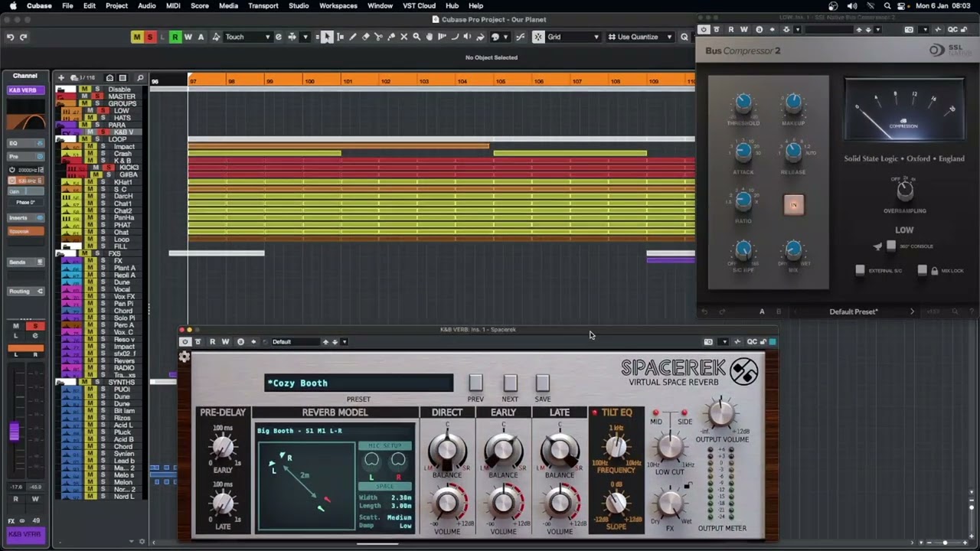This screenshot has width=980, height=551.
Task: Open track search magnifier in track list
Action: point(140,77)
